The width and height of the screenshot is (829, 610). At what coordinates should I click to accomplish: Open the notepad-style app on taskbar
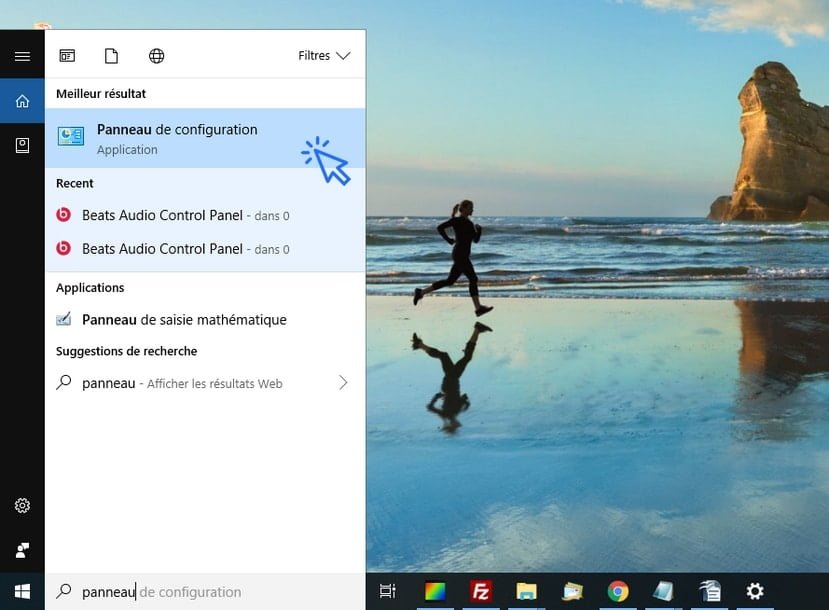coord(663,591)
